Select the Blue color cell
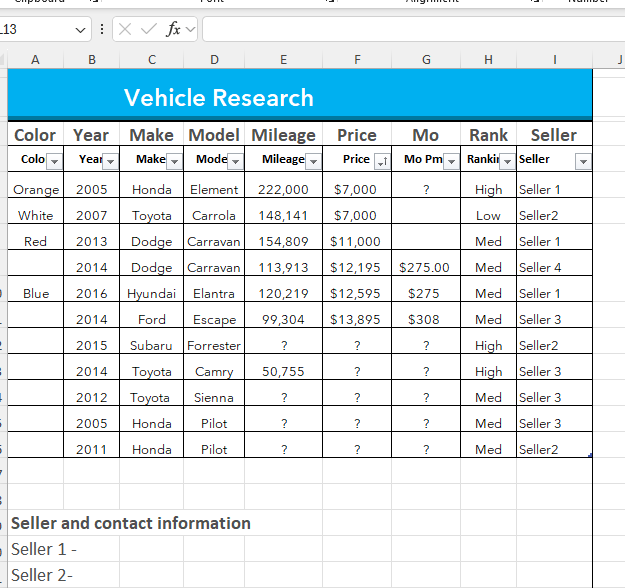The width and height of the screenshot is (625, 588). [x=35, y=289]
